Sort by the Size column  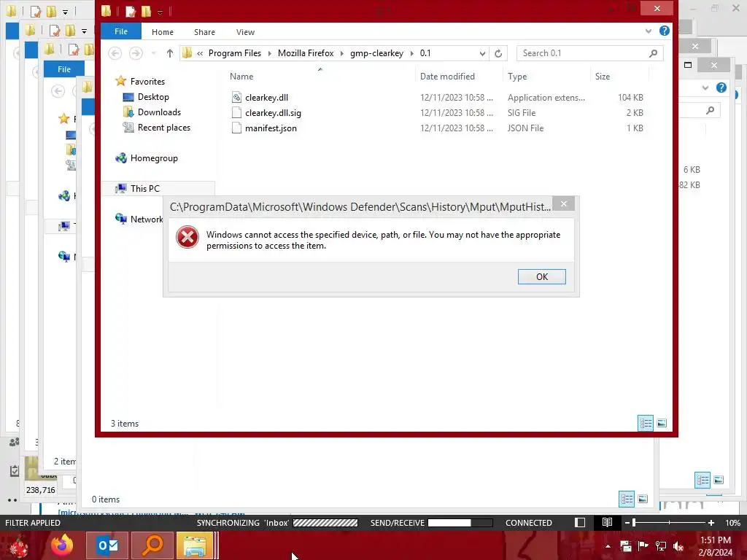pyautogui.click(x=602, y=76)
